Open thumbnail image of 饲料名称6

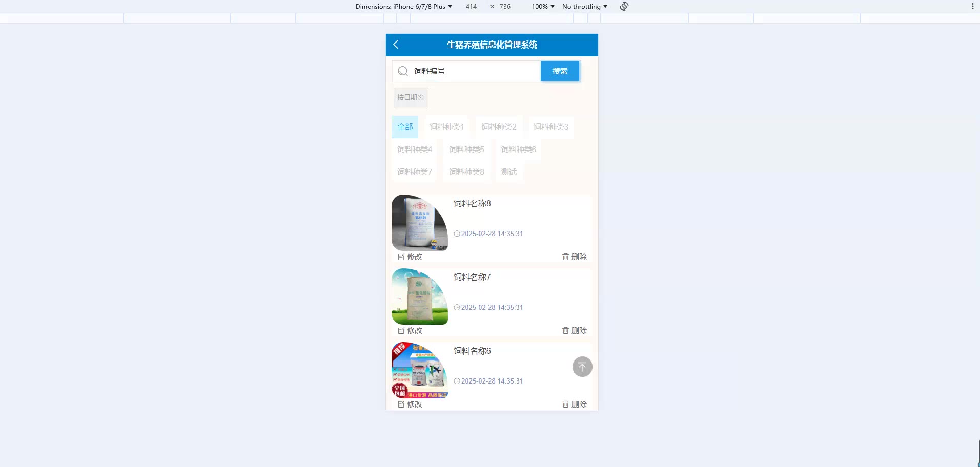click(x=420, y=370)
